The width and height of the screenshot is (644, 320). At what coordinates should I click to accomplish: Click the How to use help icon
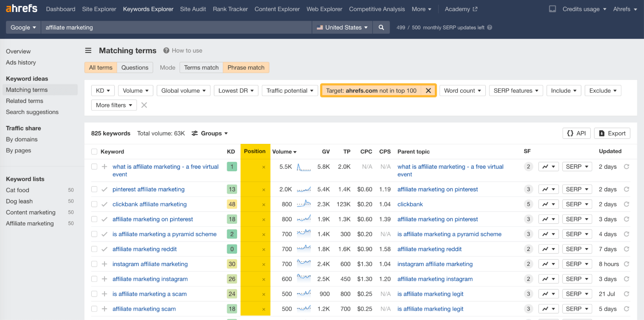[x=166, y=50]
